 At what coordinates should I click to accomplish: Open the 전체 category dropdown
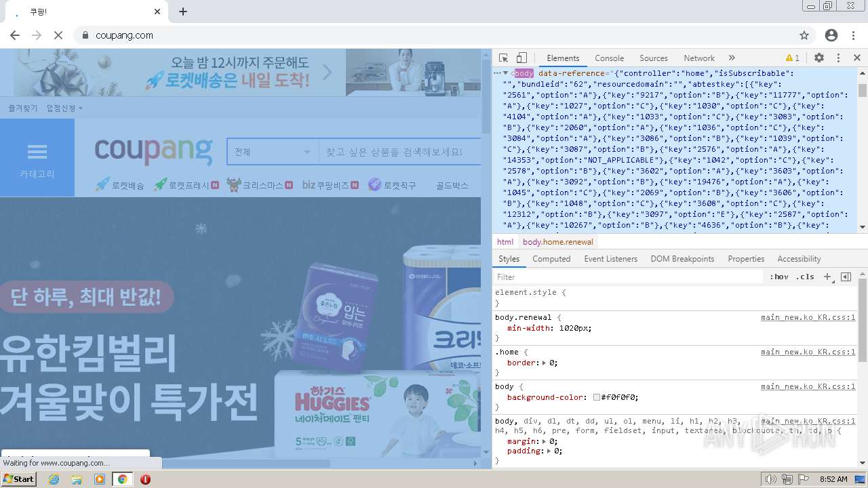(273, 152)
